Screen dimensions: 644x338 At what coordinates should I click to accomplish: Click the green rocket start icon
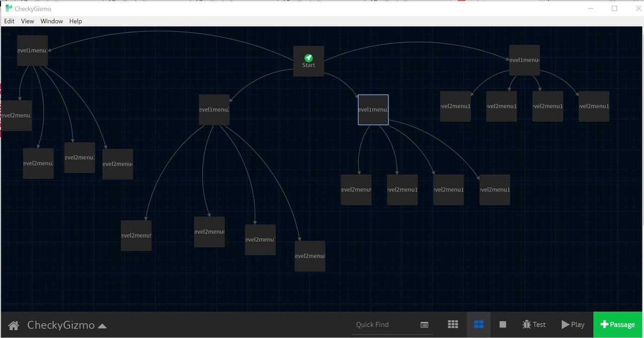(x=308, y=58)
